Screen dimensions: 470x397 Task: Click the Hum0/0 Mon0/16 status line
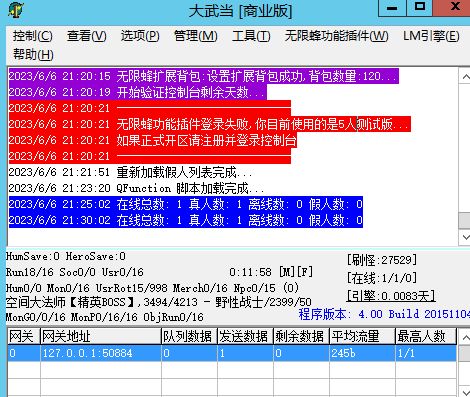(x=152, y=288)
